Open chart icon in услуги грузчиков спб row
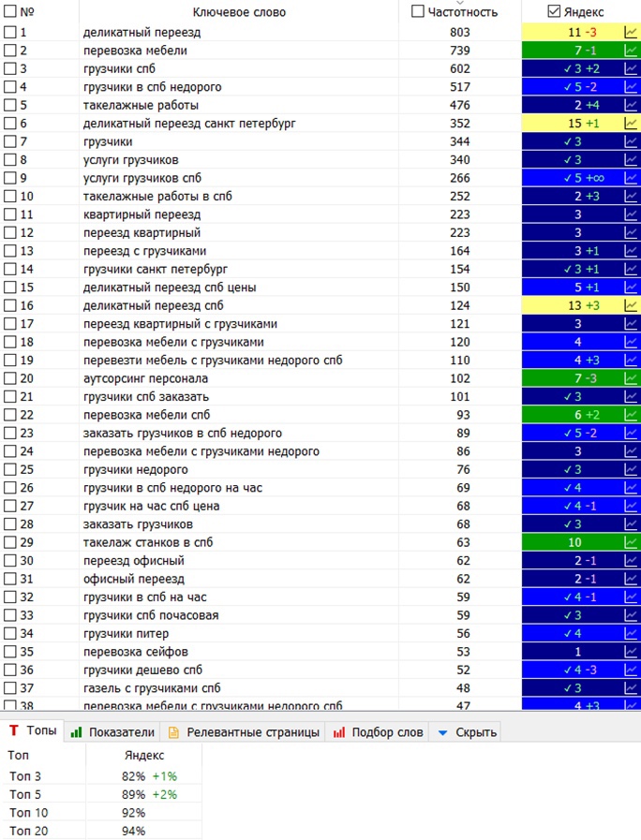This screenshot has height=840, width=641. [x=631, y=178]
